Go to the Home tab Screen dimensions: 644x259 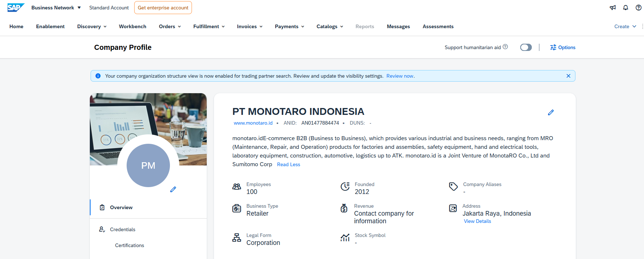[x=16, y=26]
